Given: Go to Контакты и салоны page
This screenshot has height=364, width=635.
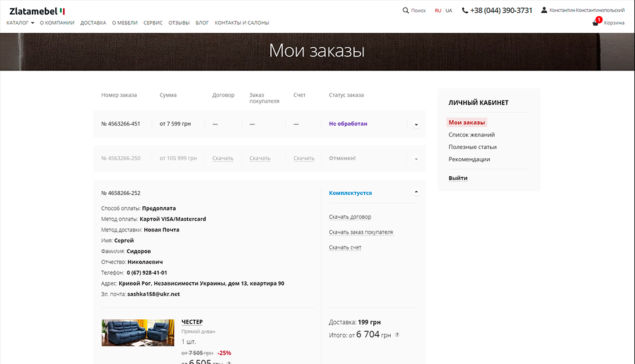Looking at the screenshot, I should (242, 23).
